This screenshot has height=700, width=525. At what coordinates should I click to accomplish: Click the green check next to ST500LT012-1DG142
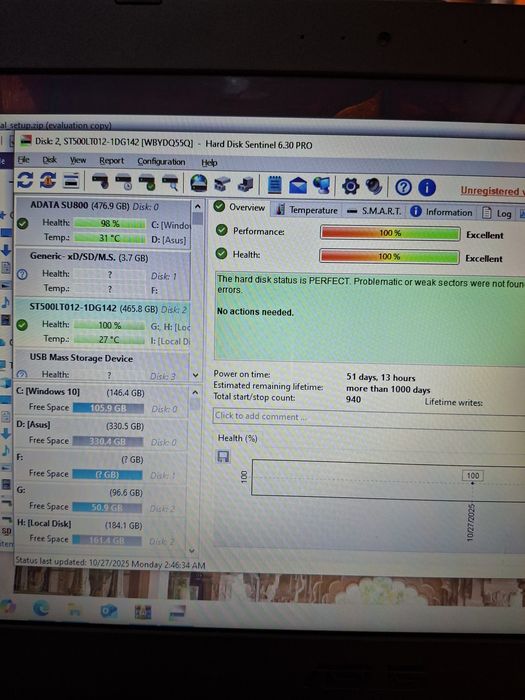(x=22, y=325)
